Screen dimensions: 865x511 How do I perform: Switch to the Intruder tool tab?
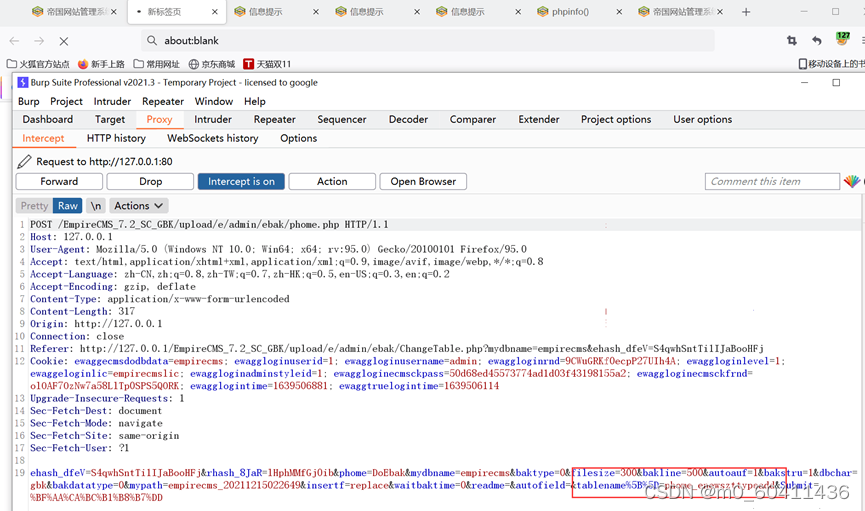click(213, 119)
